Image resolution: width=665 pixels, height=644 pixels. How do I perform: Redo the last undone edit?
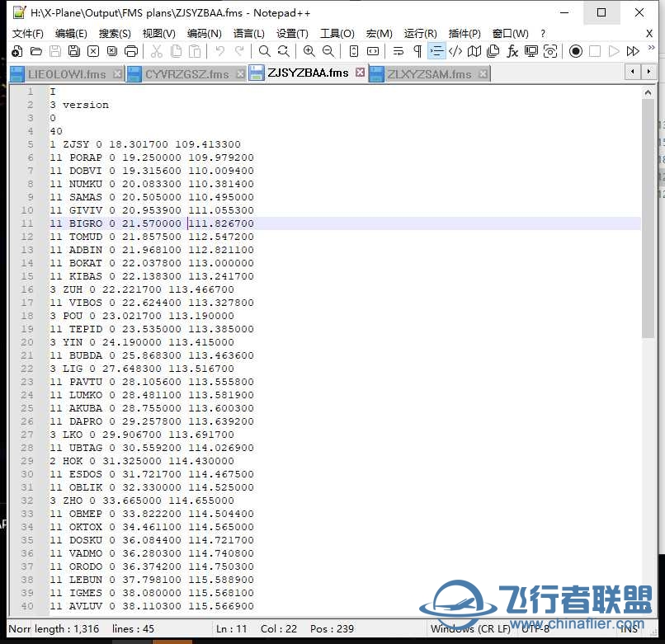pyautogui.click(x=239, y=51)
